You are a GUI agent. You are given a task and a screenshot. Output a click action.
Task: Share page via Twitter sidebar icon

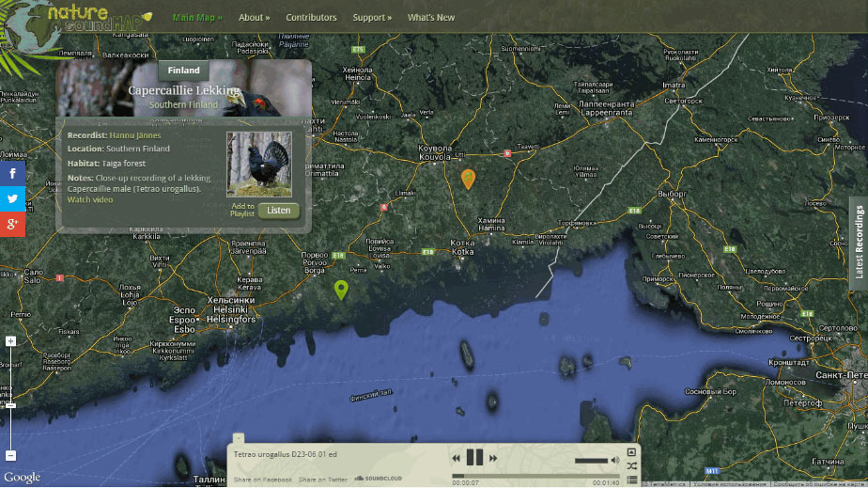tap(12, 198)
